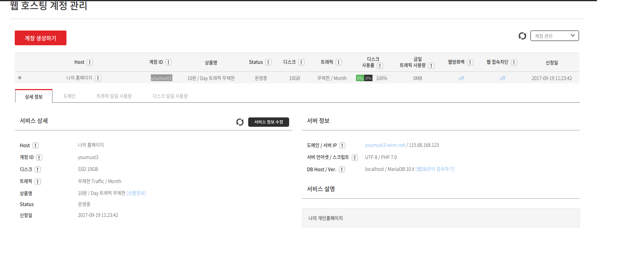Screen dimensions: 644x274
Task: Click the red 계정 생성하기 button
Action: pos(41,38)
